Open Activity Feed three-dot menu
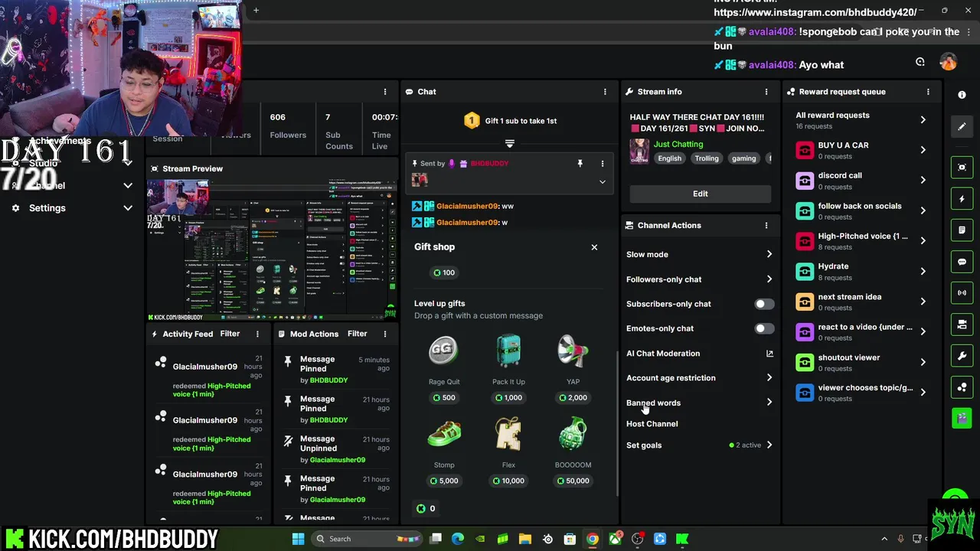Viewport: 980px width, 551px height. coord(257,334)
